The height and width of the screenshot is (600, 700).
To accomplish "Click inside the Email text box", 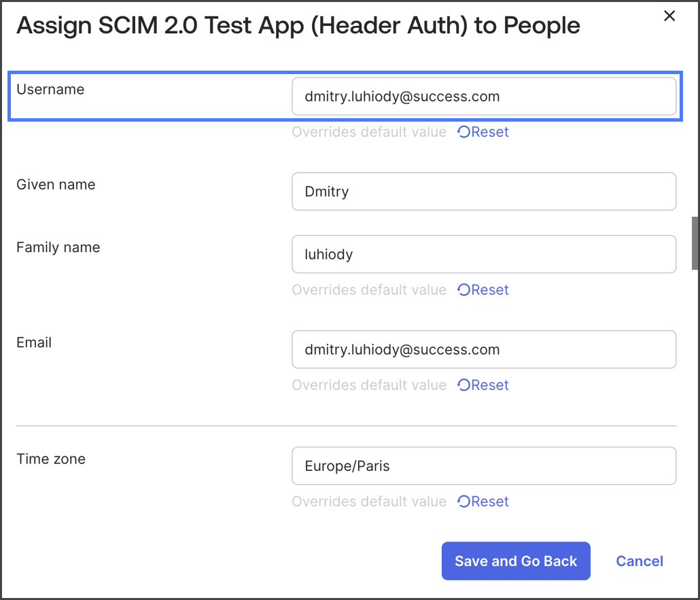I will click(x=483, y=350).
